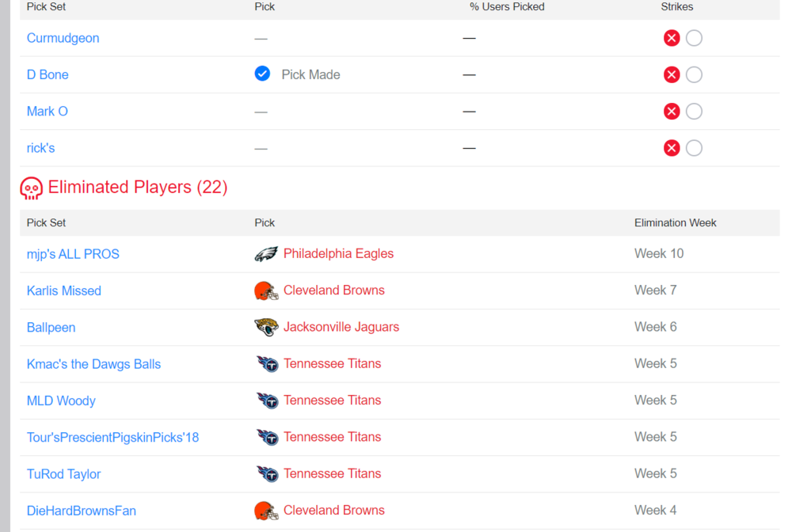
Task: Click the '% Users Picked' column header
Action: 507,7
